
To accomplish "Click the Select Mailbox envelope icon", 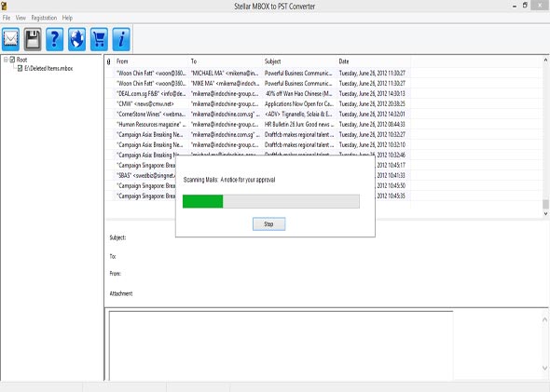I will pos(10,39).
